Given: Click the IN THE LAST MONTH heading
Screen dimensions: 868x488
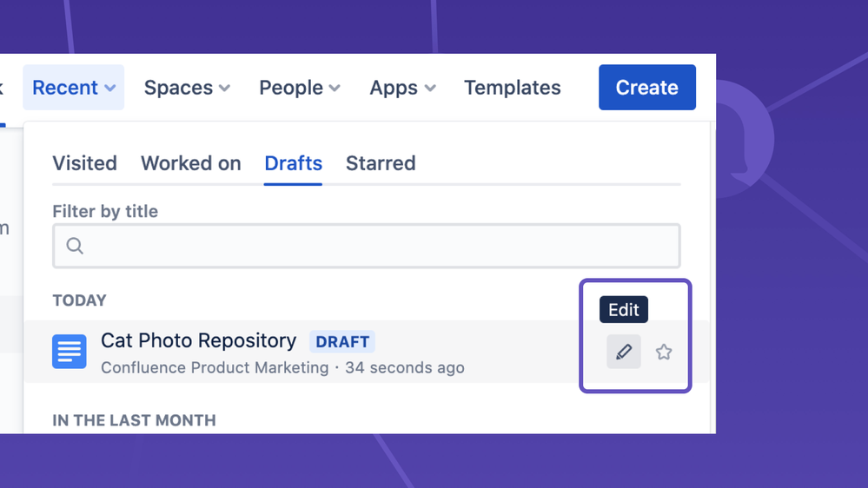Looking at the screenshot, I should 135,420.
